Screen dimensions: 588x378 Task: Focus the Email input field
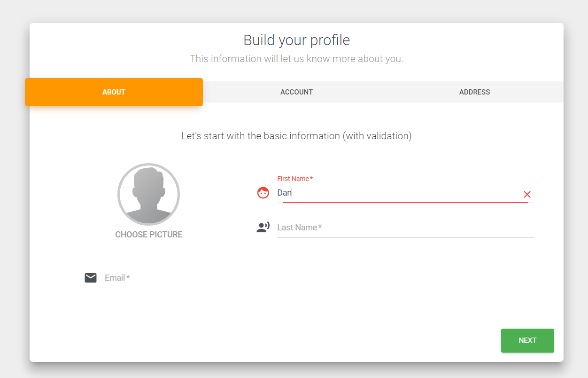tap(319, 278)
